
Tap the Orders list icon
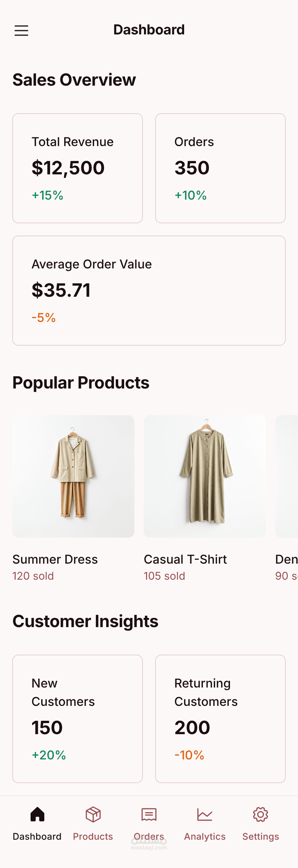tap(149, 814)
